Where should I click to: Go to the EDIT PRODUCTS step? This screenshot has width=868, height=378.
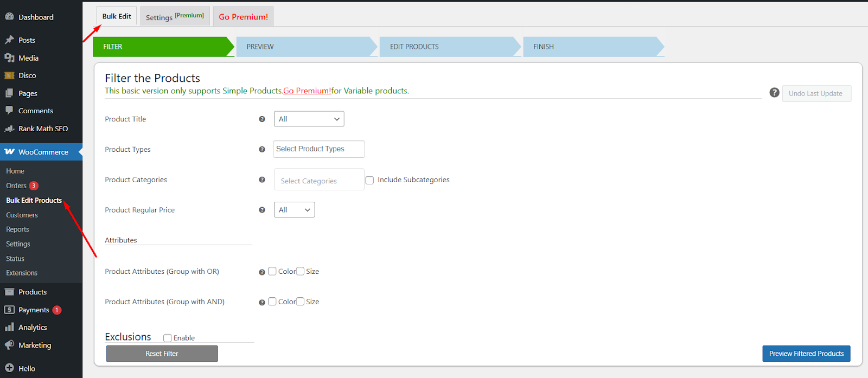[450, 47]
